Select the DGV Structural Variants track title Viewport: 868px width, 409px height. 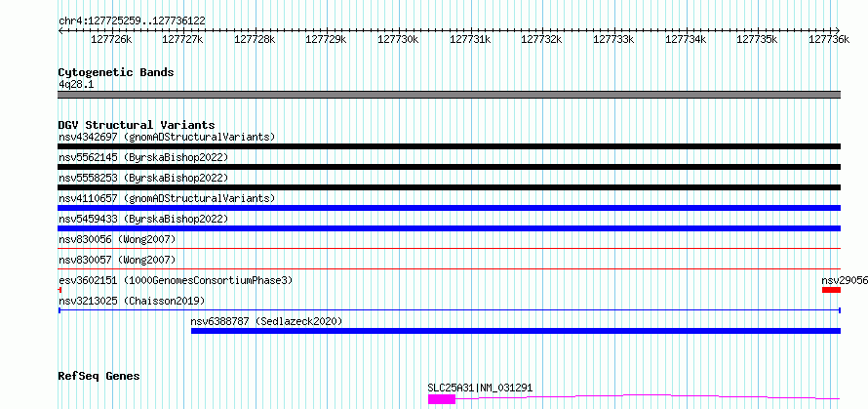pos(137,125)
